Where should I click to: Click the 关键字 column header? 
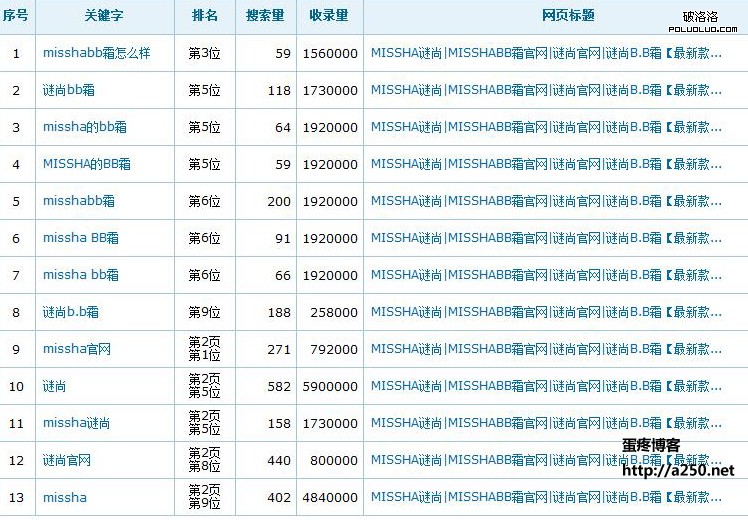click(104, 16)
